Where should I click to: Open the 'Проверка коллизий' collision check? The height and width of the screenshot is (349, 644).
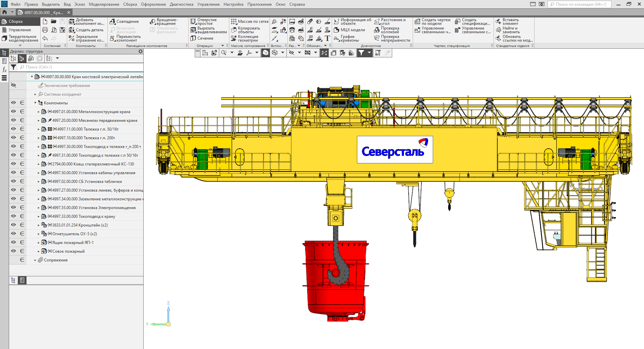[377, 30]
